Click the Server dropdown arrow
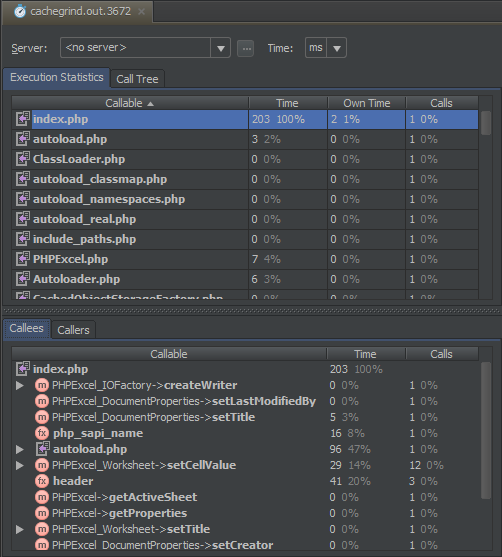Viewport: 502px width, 557px height. click(221, 48)
